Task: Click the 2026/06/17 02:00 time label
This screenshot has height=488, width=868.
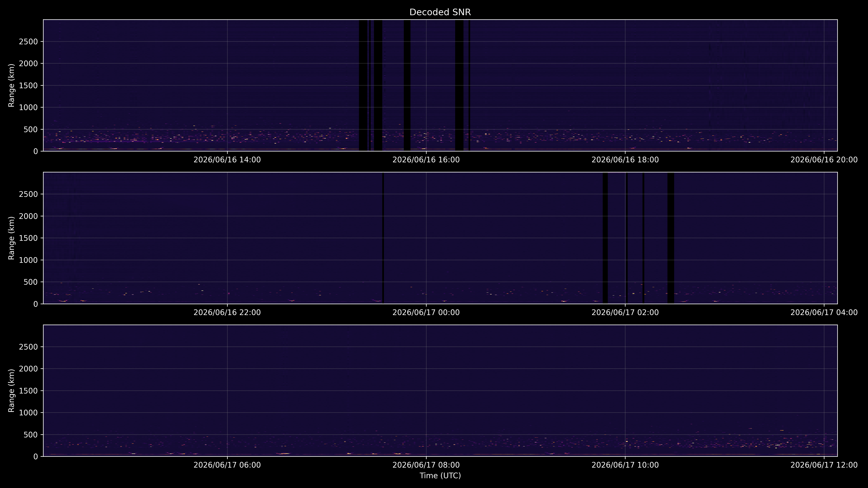Action: click(x=625, y=312)
